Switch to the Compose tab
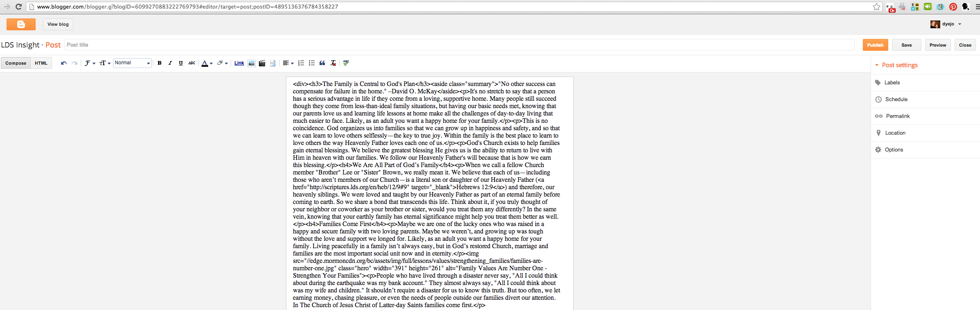This screenshot has height=310, width=980. point(16,63)
